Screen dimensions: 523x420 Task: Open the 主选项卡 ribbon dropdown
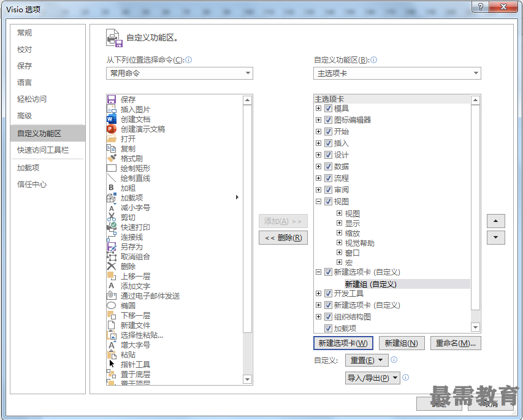(397, 73)
